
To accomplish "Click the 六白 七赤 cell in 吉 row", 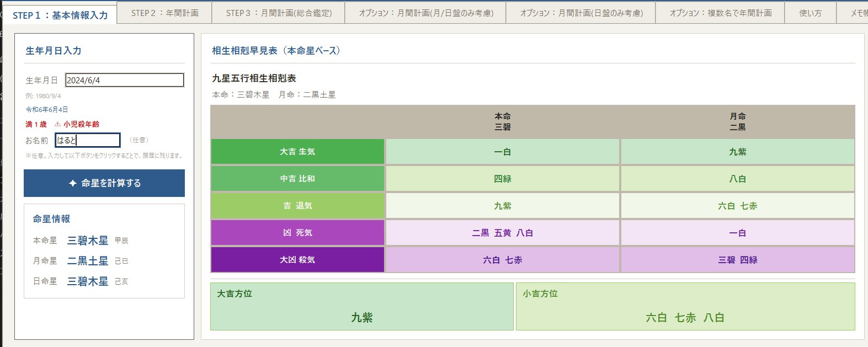I will 738,206.
